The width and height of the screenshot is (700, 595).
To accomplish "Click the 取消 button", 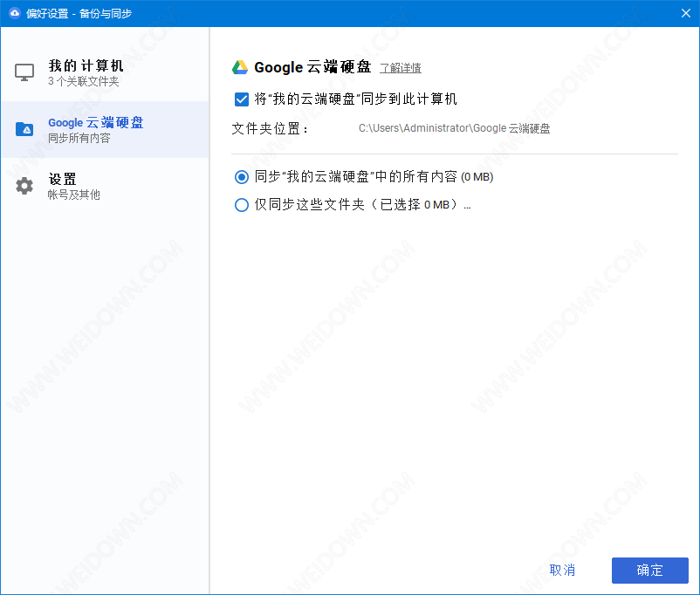I will click(x=562, y=570).
